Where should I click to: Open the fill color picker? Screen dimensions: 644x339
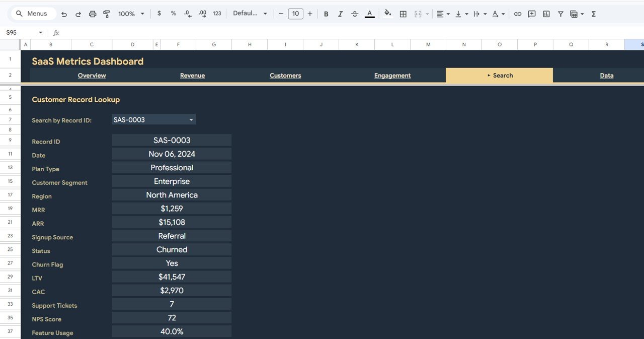(x=387, y=14)
